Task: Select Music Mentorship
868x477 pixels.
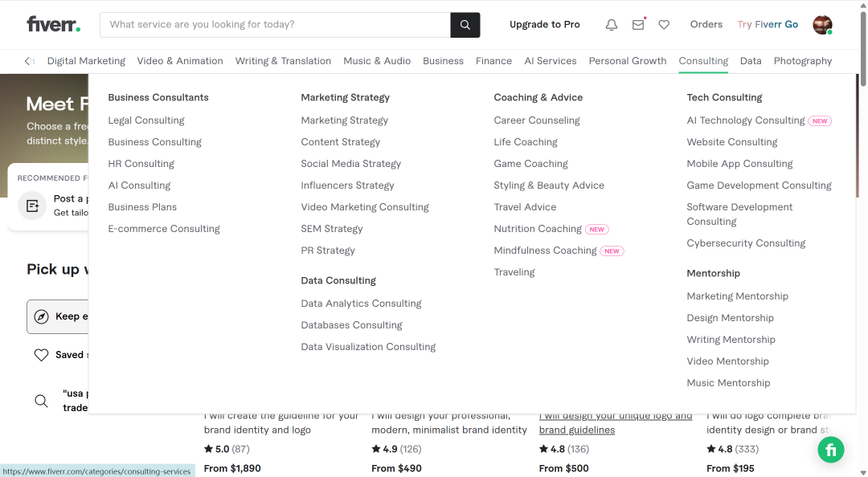Action: click(x=728, y=382)
